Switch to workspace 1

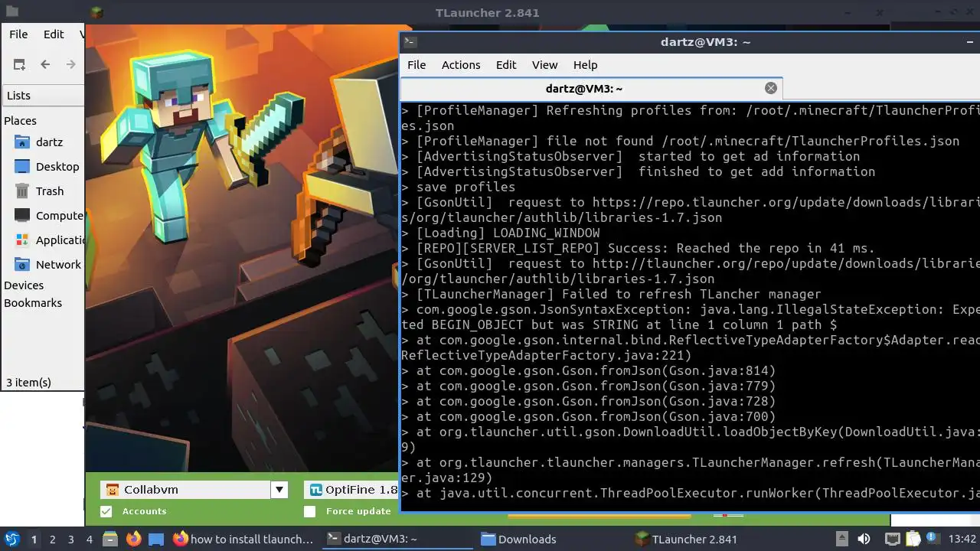(34, 539)
